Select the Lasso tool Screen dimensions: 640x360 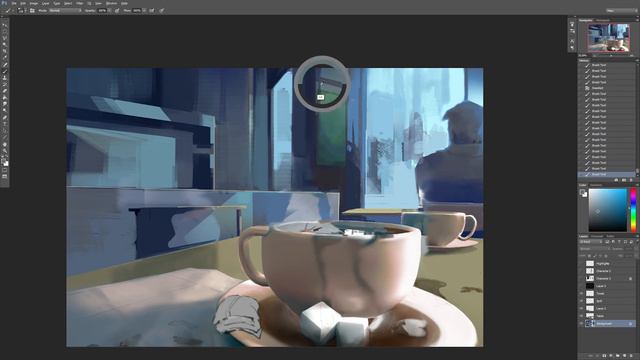click(x=5, y=38)
